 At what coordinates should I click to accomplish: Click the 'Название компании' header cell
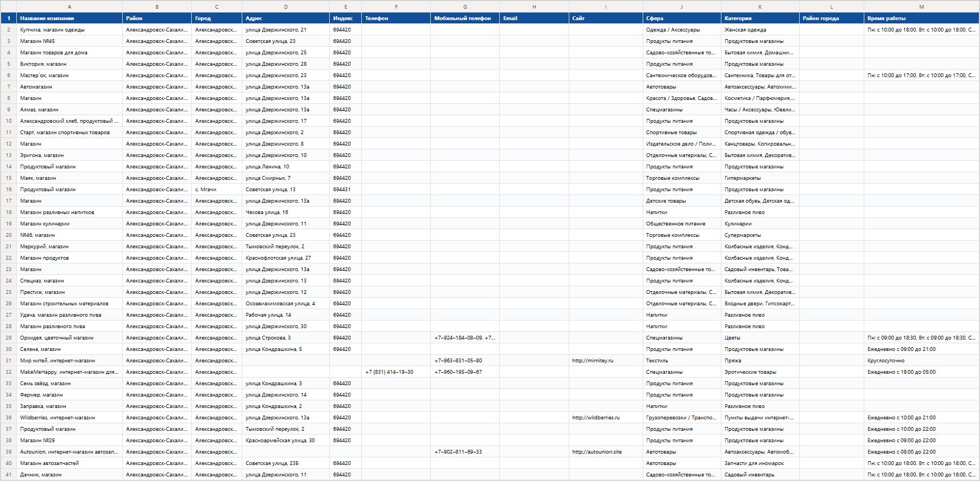(70, 18)
